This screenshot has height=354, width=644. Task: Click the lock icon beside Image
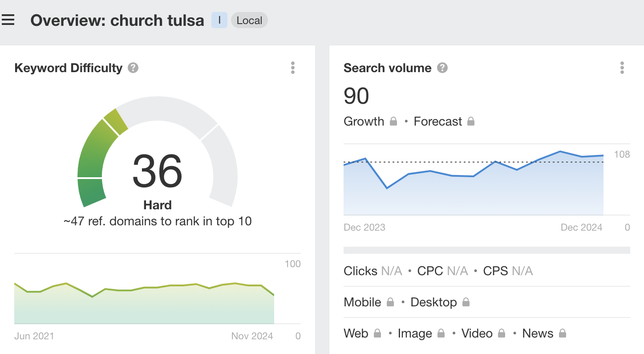[x=441, y=334]
